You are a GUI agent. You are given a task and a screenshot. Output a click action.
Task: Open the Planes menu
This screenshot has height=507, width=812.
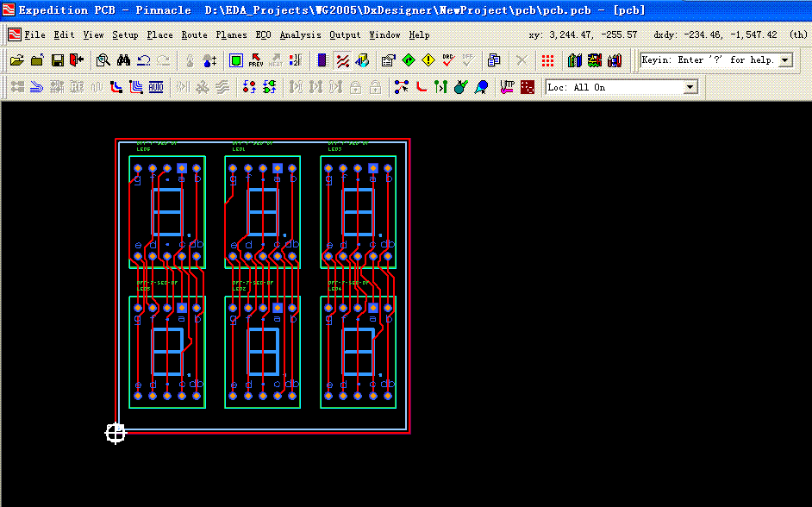[x=232, y=34]
